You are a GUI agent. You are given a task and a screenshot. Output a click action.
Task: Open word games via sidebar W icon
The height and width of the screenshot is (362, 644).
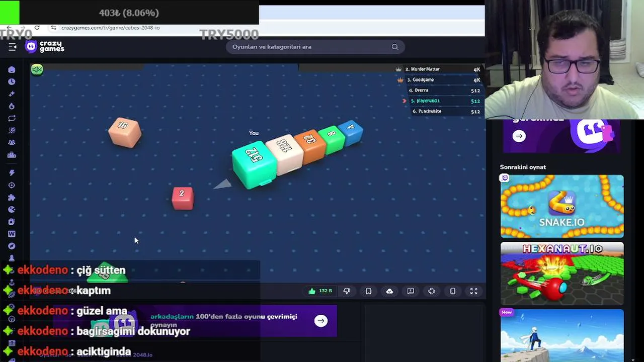[12, 234]
